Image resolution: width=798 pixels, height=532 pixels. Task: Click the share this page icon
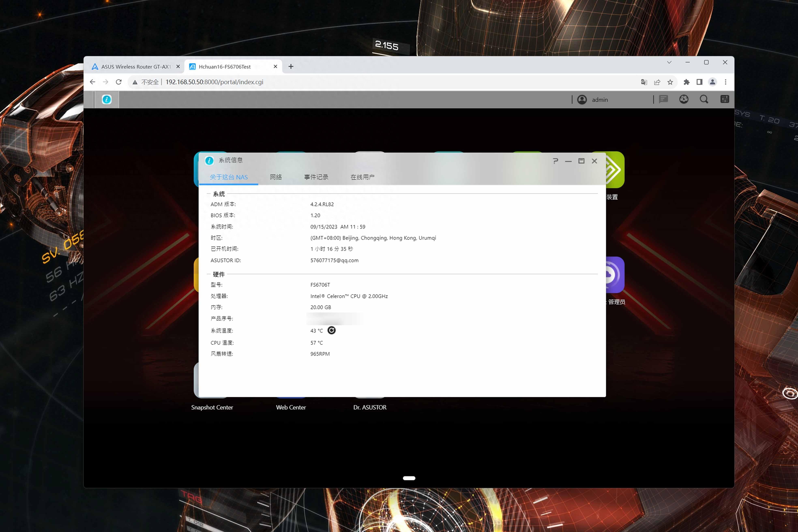657,82
